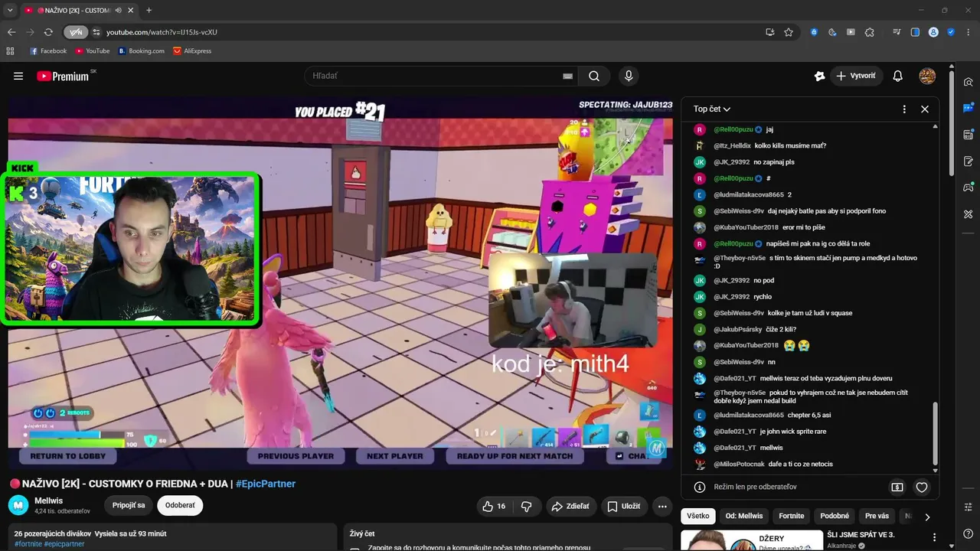Close the live chat panel
This screenshot has width=980, height=551.
tap(925, 109)
